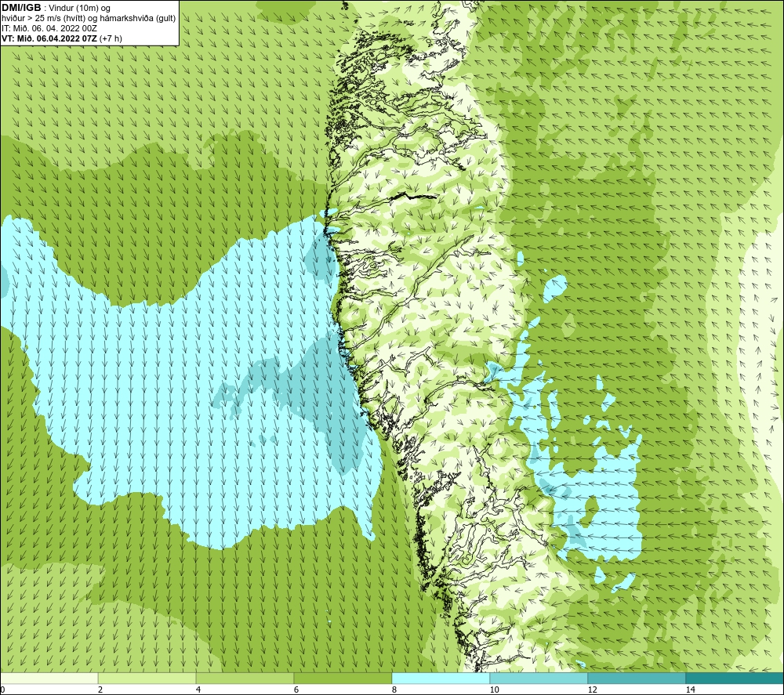
Task: Click the 'DMI/IGB' title text
Action: [x=21, y=8]
